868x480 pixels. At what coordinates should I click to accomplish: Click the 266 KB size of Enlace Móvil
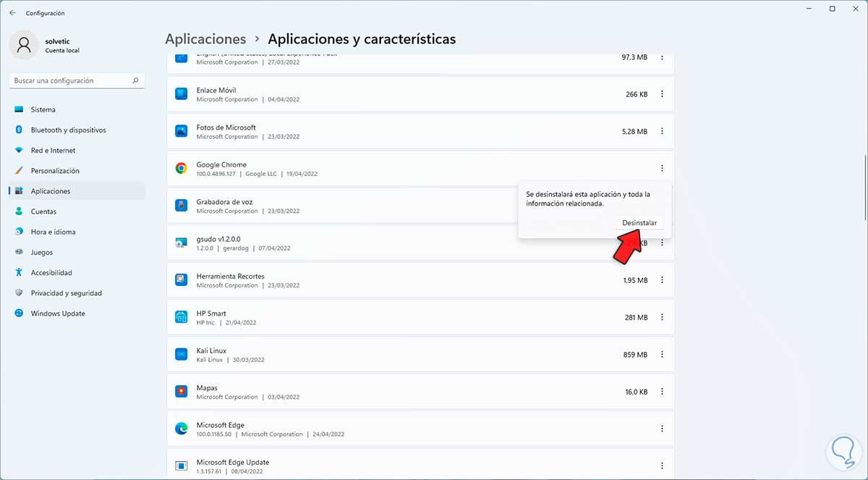tap(637, 94)
